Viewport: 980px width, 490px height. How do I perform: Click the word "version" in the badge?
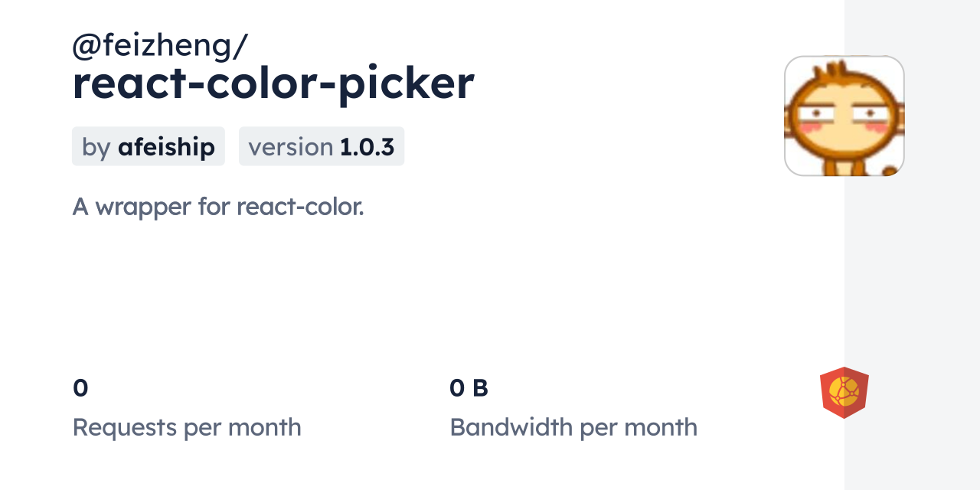pos(291,146)
